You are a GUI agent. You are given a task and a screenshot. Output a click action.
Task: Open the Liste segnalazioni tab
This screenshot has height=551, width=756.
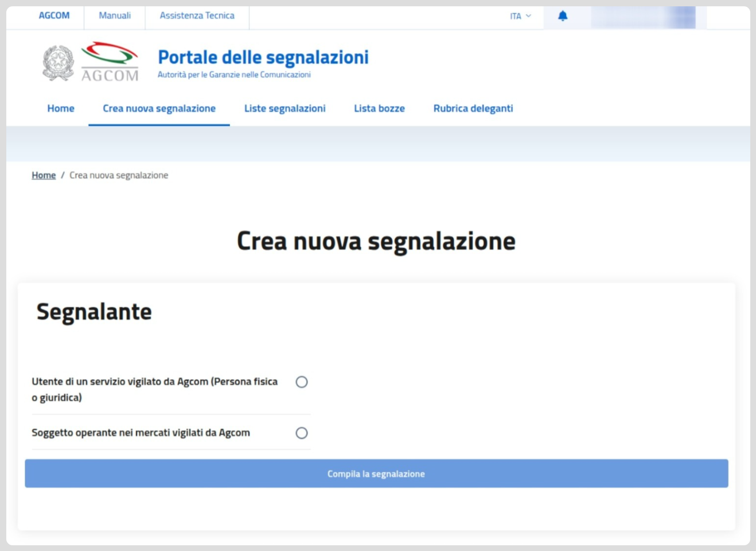[x=285, y=108]
